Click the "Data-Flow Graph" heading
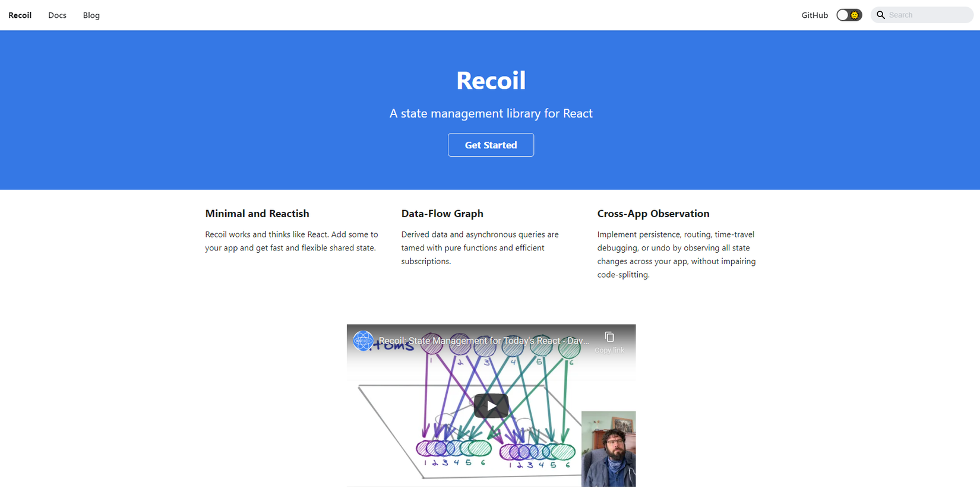The width and height of the screenshot is (980, 495). click(x=442, y=214)
